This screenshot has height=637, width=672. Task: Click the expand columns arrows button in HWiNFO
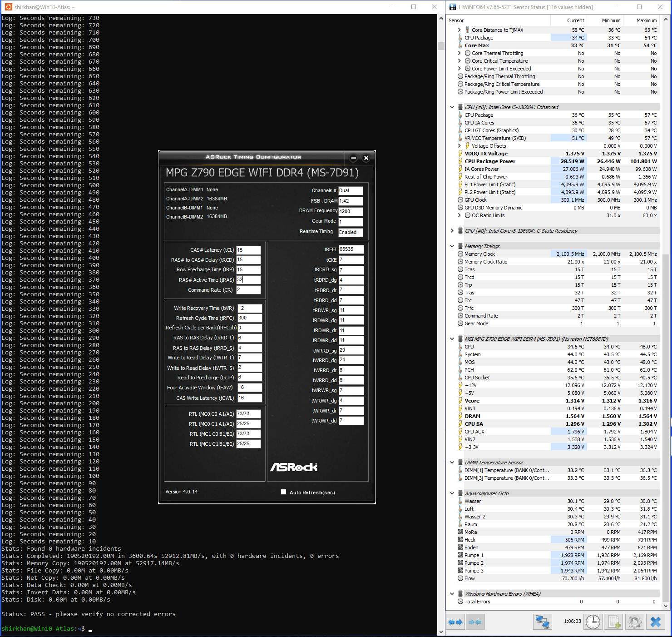coord(455,622)
